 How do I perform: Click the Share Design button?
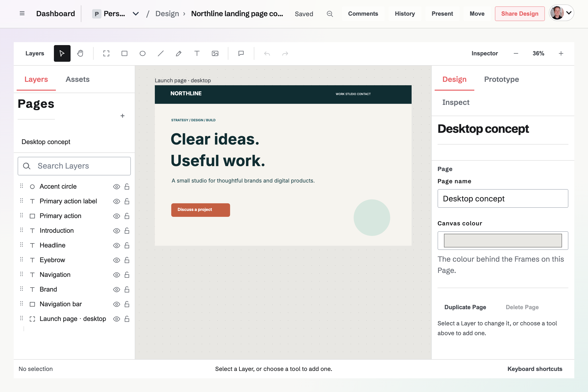519,14
